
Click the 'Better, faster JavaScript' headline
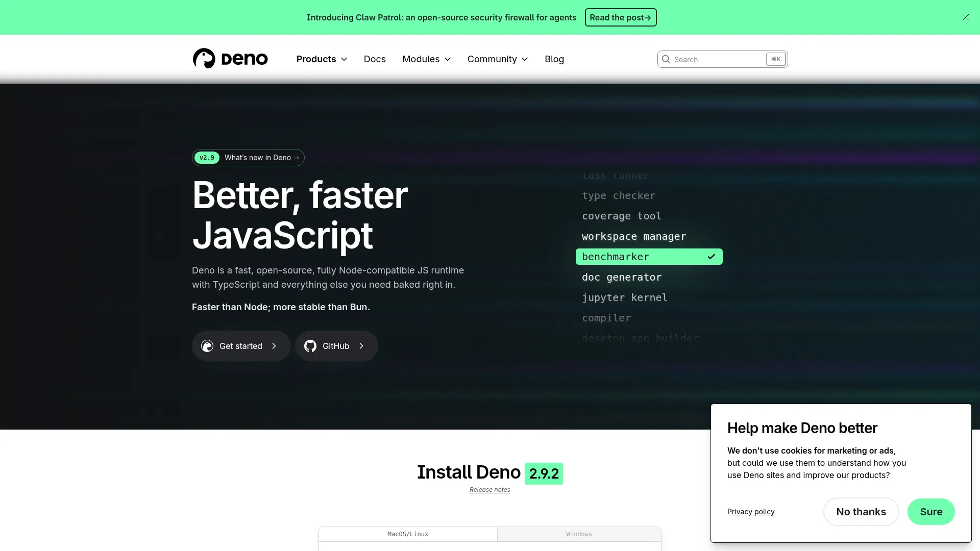(300, 215)
